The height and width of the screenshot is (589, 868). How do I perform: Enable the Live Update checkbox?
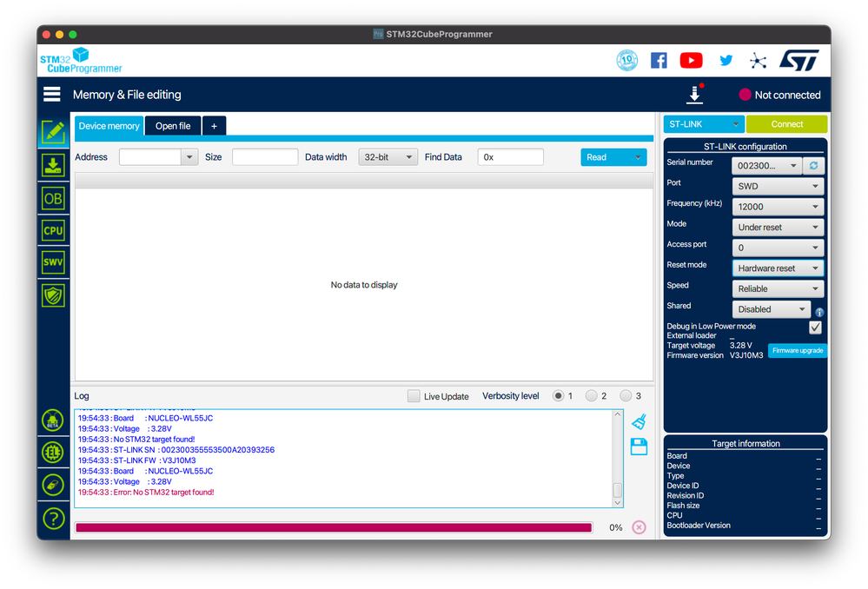414,396
